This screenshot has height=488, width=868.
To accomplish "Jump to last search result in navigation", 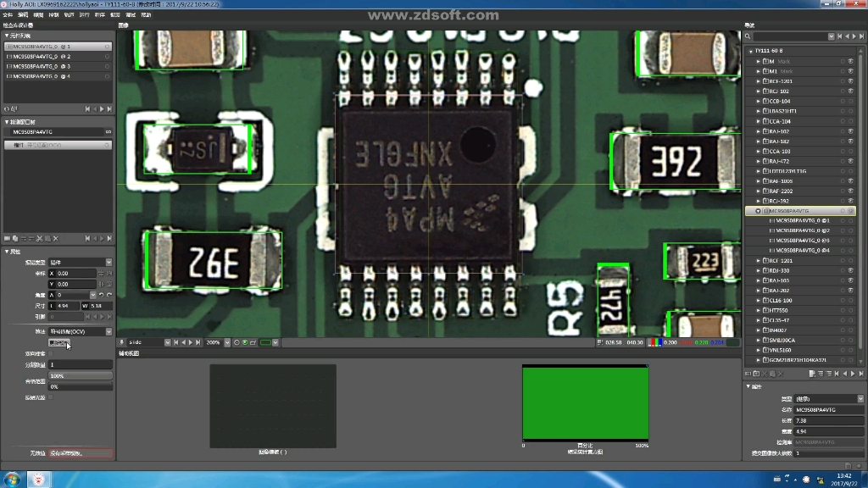I will [x=861, y=36].
